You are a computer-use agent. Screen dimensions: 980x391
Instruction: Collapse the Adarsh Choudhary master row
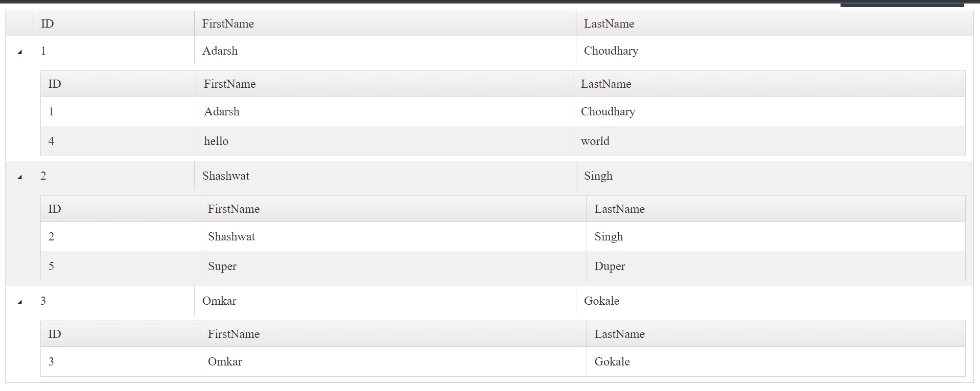[19, 52]
